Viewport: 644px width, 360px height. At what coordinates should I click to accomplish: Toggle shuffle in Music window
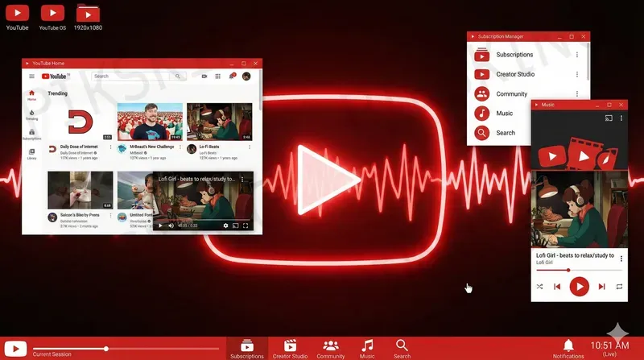click(539, 287)
